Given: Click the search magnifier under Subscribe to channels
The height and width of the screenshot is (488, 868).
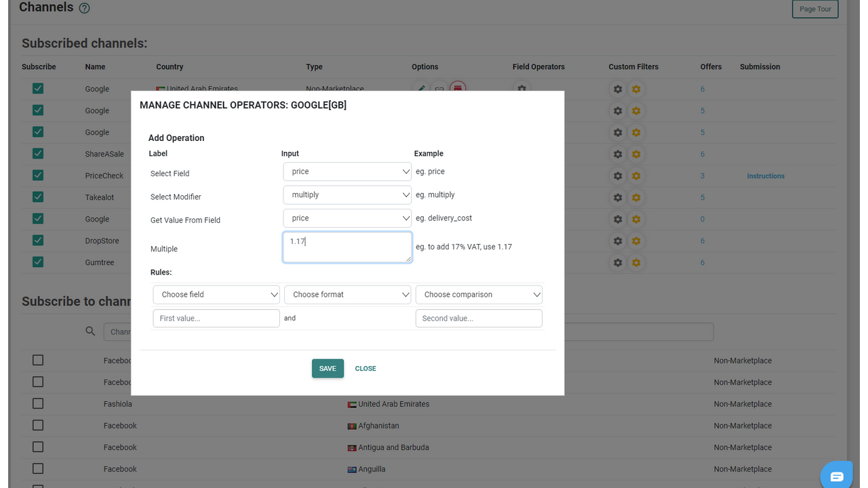Looking at the screenshot, I should [90, 331].
